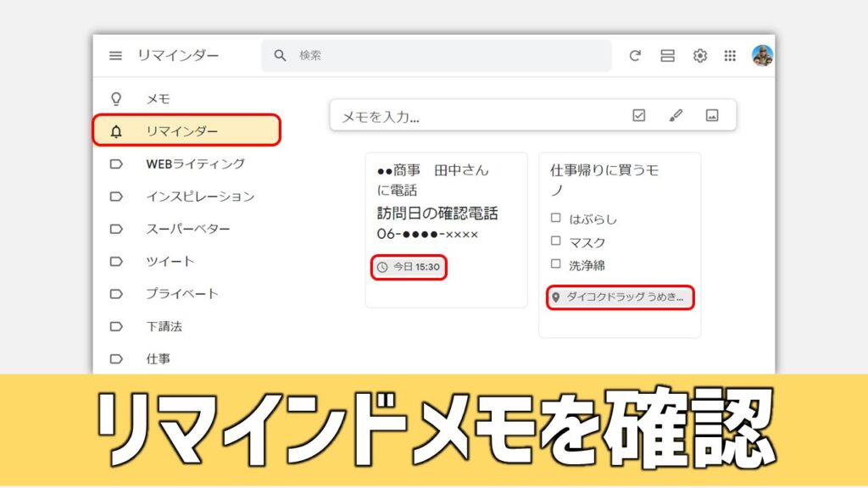Click the new drawing note brush icon
Screen dimensions: 868x488
point(676,115)
